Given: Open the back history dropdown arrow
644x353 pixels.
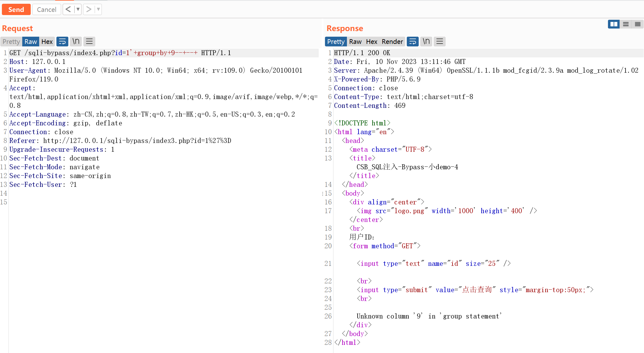Looking at the screenshot, I should click(x=78, y=9).
